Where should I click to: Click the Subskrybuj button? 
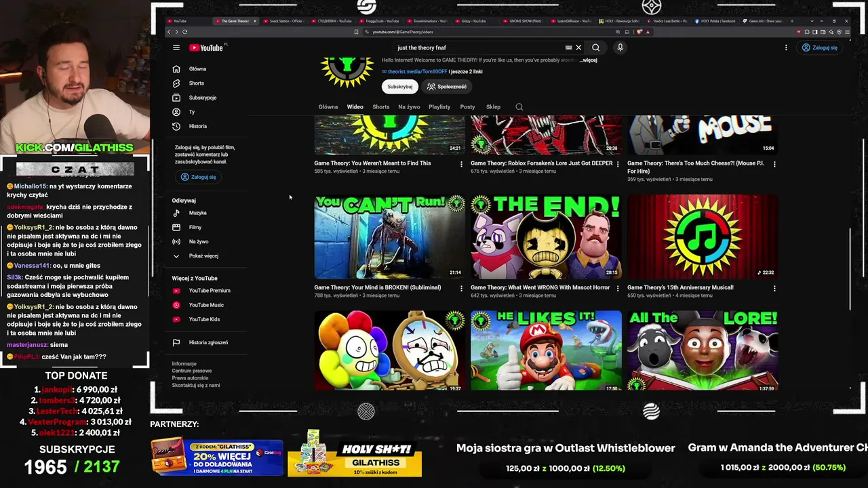400,87
